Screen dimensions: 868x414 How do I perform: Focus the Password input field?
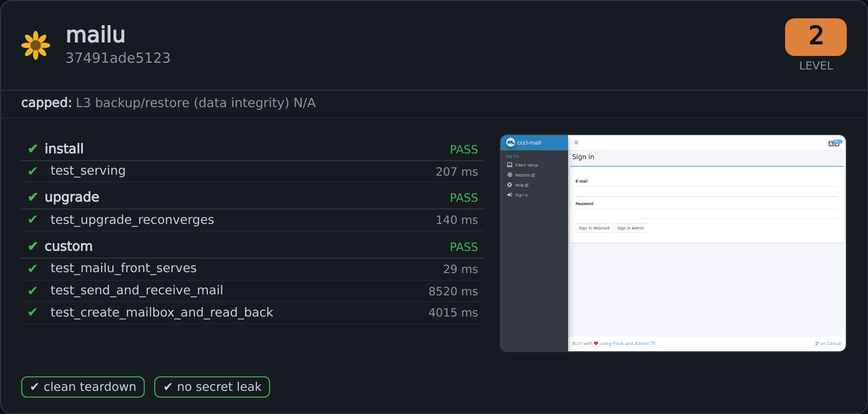pos(706,214)
